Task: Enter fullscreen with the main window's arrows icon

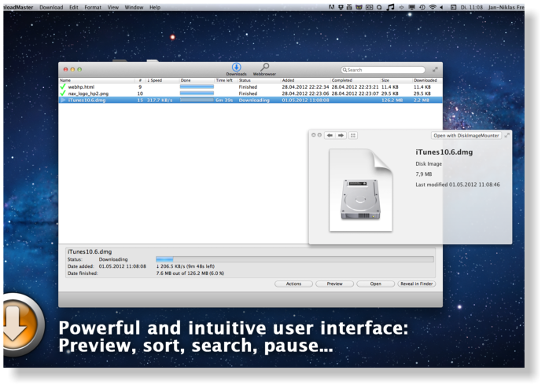Action: pyautogui.click(x=435, y=70)
